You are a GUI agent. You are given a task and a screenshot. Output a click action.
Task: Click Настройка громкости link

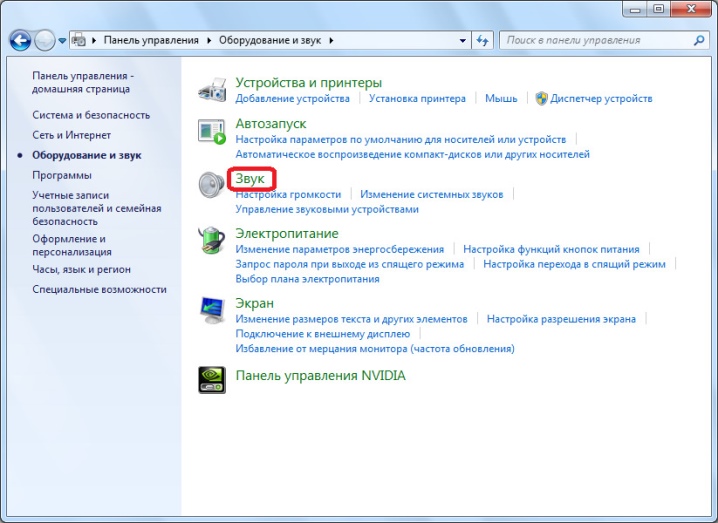pyautogui.click(x=288, y=194)
